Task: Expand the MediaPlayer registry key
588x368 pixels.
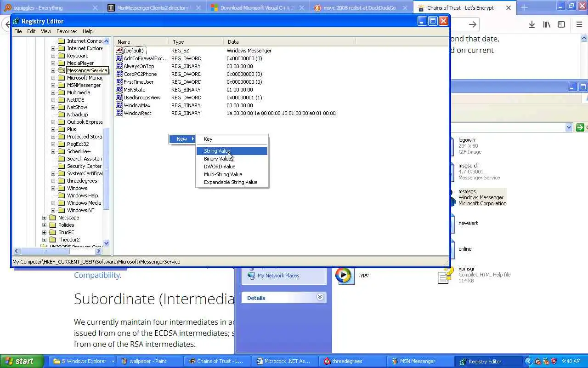Action: click(x=53, y=63)
